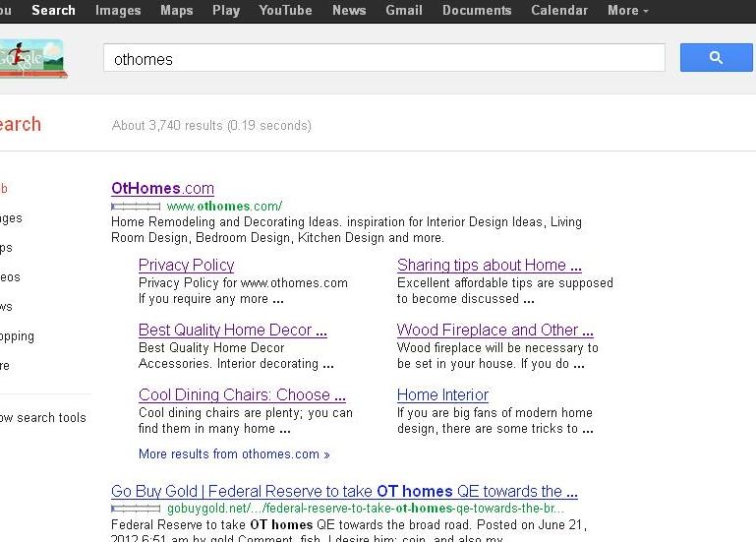Click Show search tools in sidebar
The image size is (756, 542).
(43, 417)
